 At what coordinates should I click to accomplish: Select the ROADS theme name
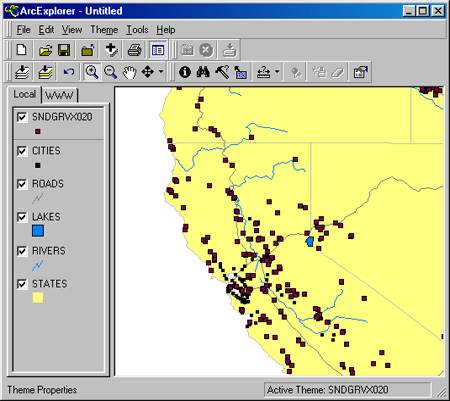click(x=48, y=184)
